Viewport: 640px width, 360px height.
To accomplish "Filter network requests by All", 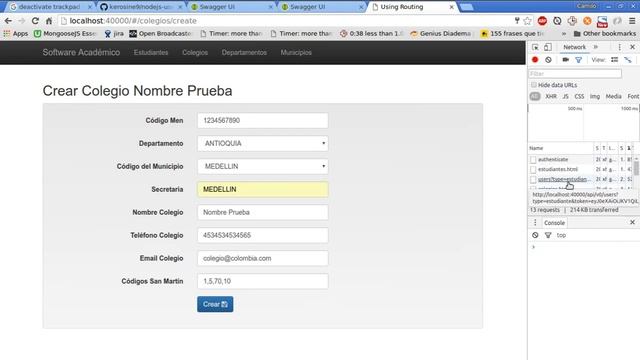I will [535, 96].
